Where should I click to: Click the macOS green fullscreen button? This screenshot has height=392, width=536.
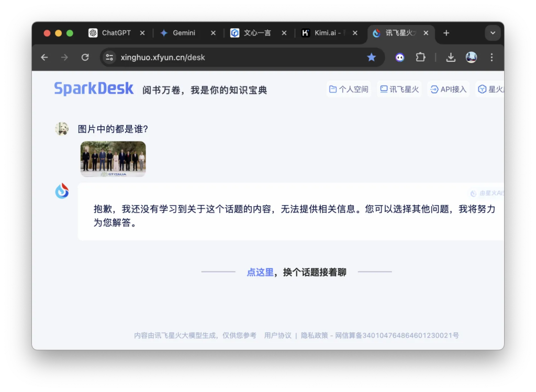pyautogui.click(x=70, y=33)
